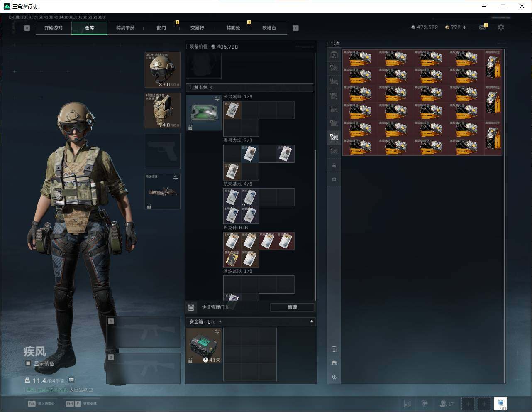Open the 特勤处 tab
This screenshot has height=412, width=532.
[233, 28]
